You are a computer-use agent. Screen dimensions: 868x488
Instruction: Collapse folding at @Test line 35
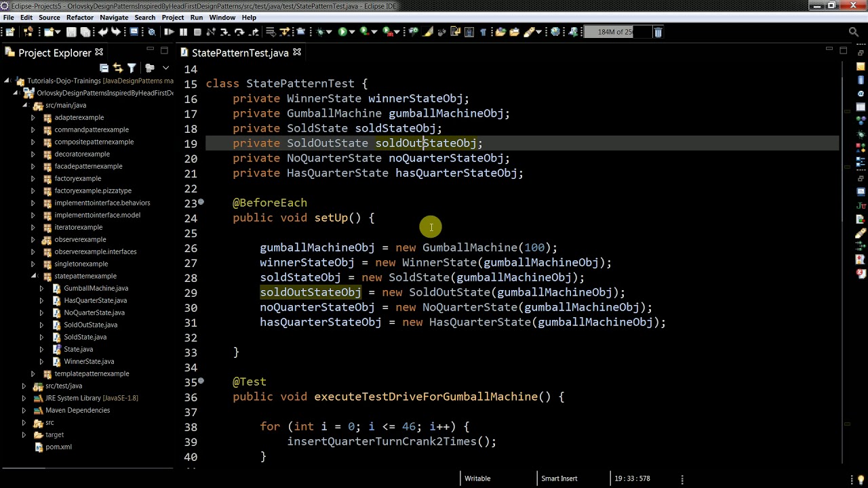[201, 382]
